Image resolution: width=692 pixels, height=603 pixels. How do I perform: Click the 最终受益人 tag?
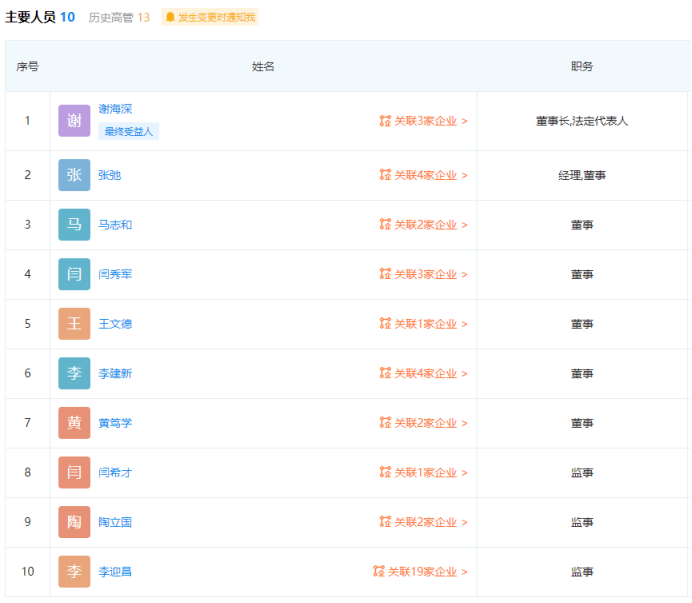point(128,132)
